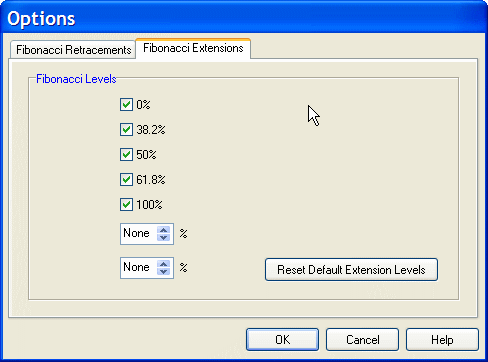Toggle the 61.8% level checkbox
488x362 pixels.
[126, 180]
